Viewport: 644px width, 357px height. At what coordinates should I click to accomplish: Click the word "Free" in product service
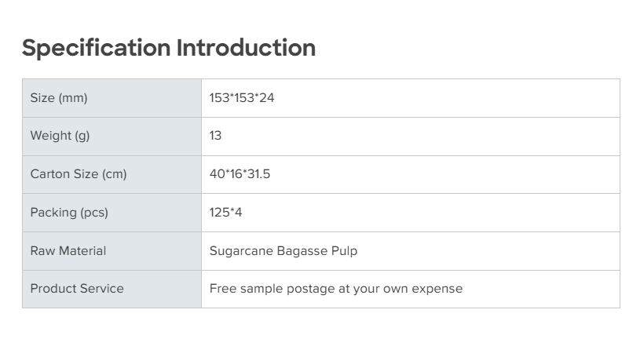pos(222,289)
